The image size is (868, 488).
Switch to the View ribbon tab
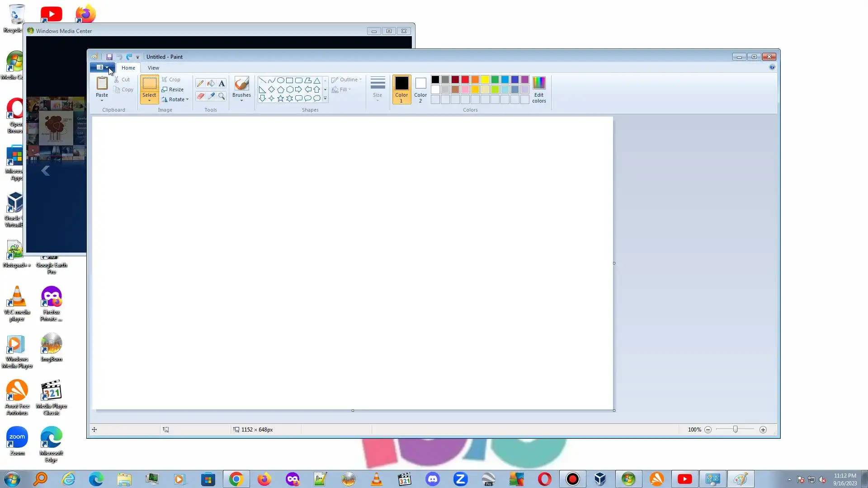(153, 68)
